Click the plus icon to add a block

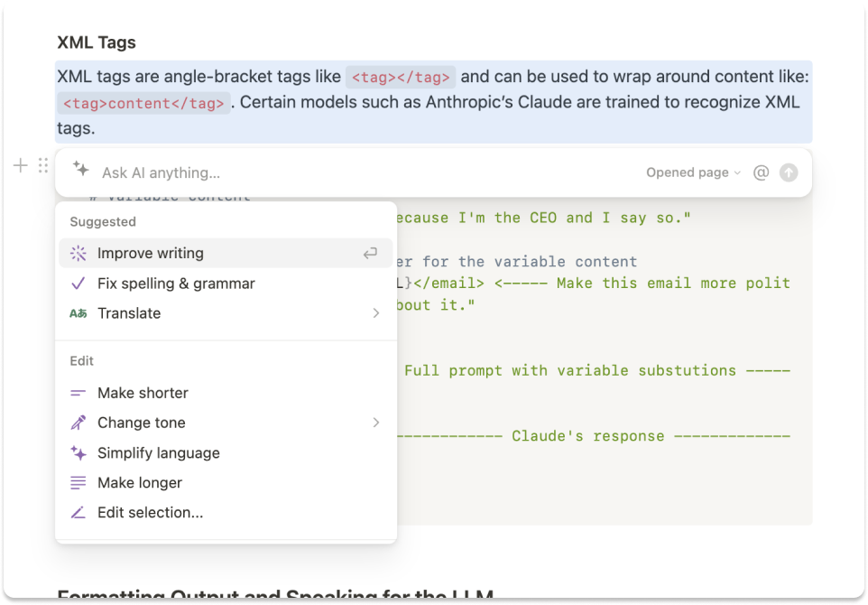[21, 165]
